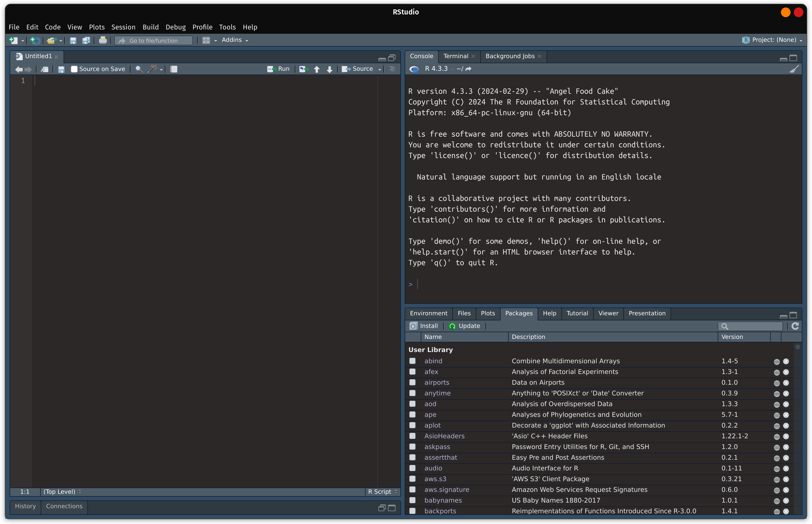Open the babynames package link
The height and width of the screenshot is (524, 812).
[443, 500]
